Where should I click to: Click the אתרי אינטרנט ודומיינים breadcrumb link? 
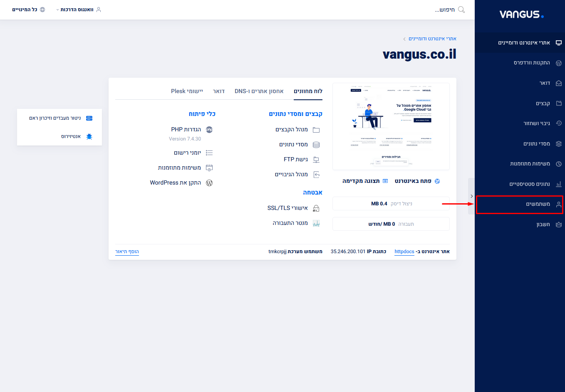tap(433, 39)
